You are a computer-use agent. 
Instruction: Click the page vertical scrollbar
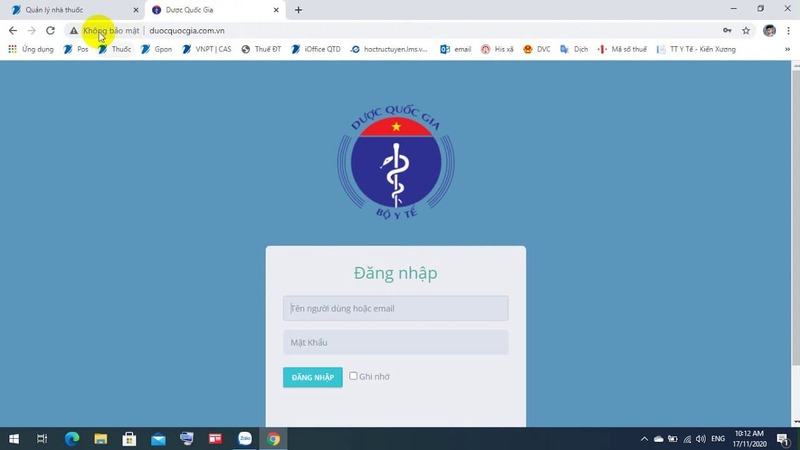point(795,217)
